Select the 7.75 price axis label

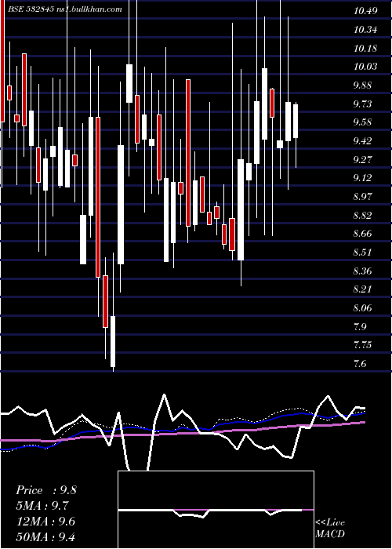[x=363, y=345]
